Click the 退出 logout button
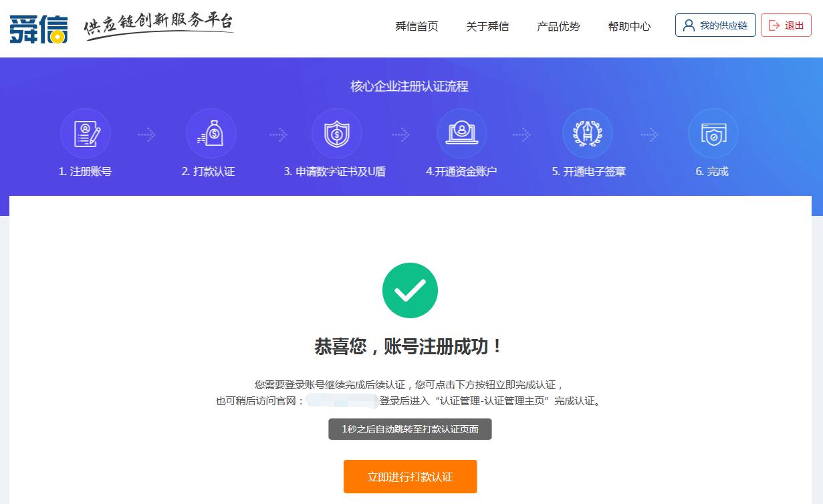 [x=786, y=25]
